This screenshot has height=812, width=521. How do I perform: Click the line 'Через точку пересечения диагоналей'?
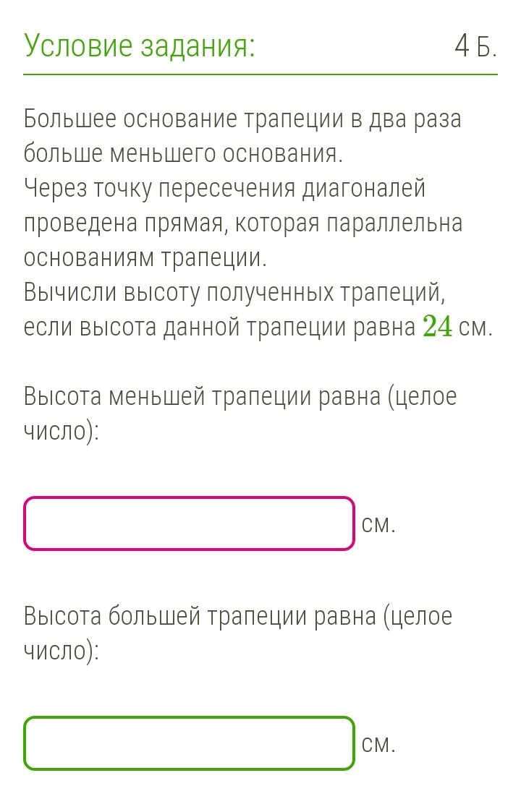[224, 189]
